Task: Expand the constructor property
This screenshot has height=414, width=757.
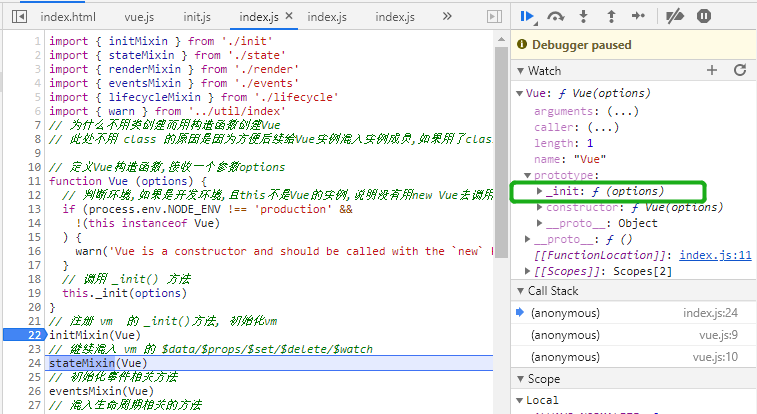Action: click(539, 207)
